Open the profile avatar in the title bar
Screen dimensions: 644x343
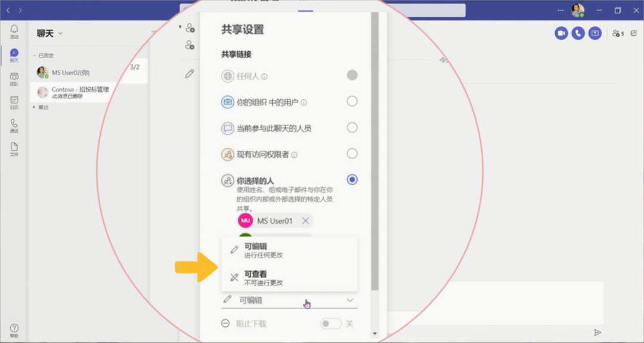tap(577, 10)
